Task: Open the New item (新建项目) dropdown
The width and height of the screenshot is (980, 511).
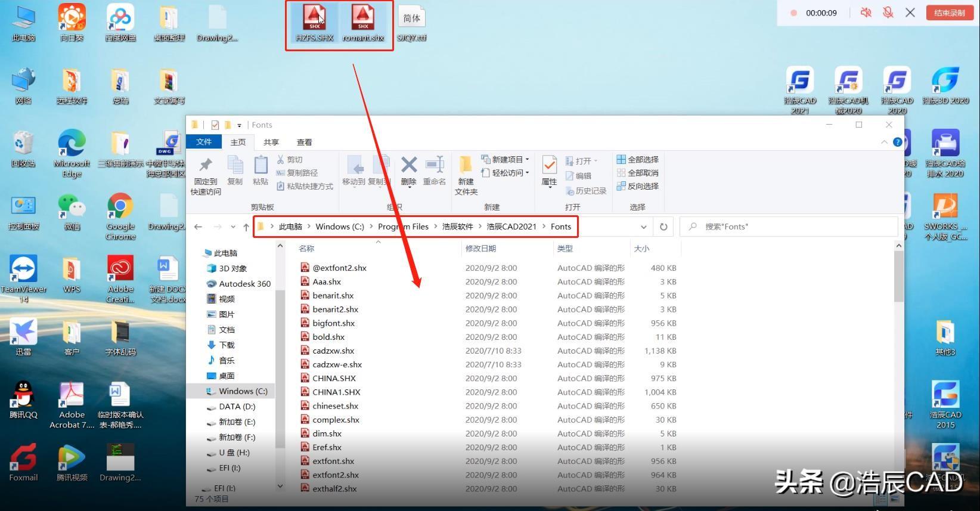Action: (505, 160)
